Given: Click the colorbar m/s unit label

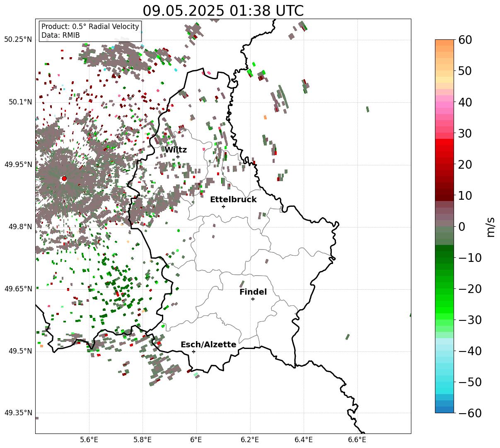Looking at the screenshot, I should tap(491, 226).
